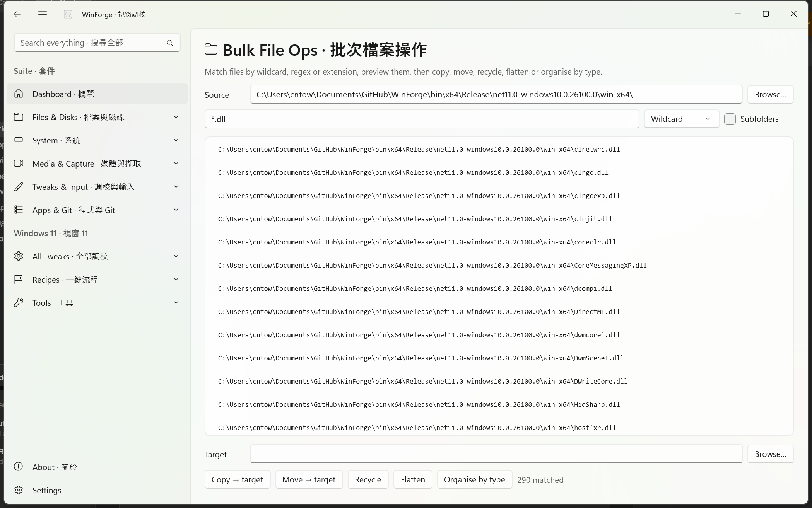Image resolution: width=812 pixels, height=508 pixels.
Task: Select the coreclr.dll file row
Action: tap(499, 242)
